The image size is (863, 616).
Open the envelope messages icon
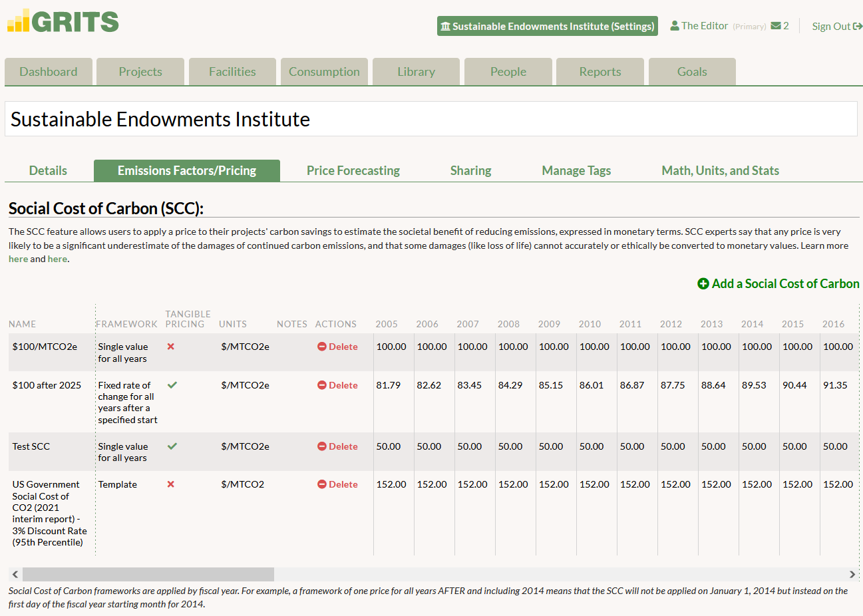point(776,26)
